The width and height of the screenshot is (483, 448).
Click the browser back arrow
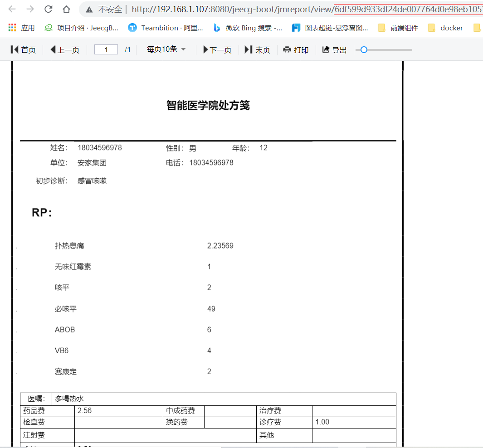coord(12,9)
